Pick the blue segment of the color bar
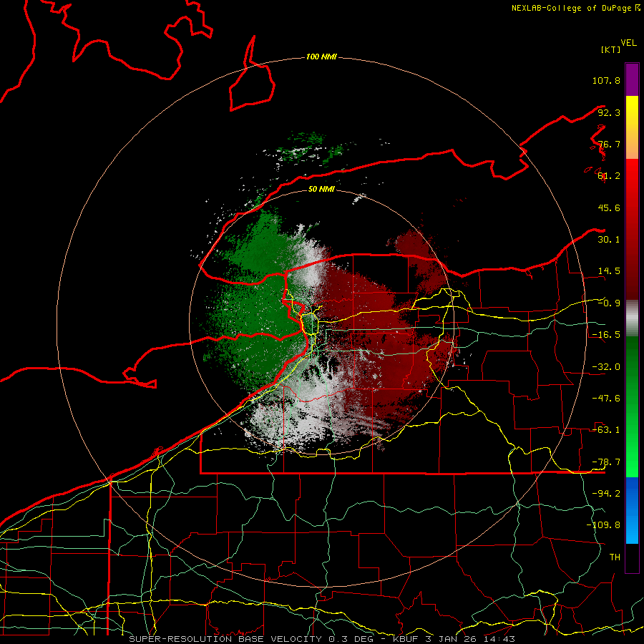644x644 pixels. pyautogui.click(x=632, y=510)
